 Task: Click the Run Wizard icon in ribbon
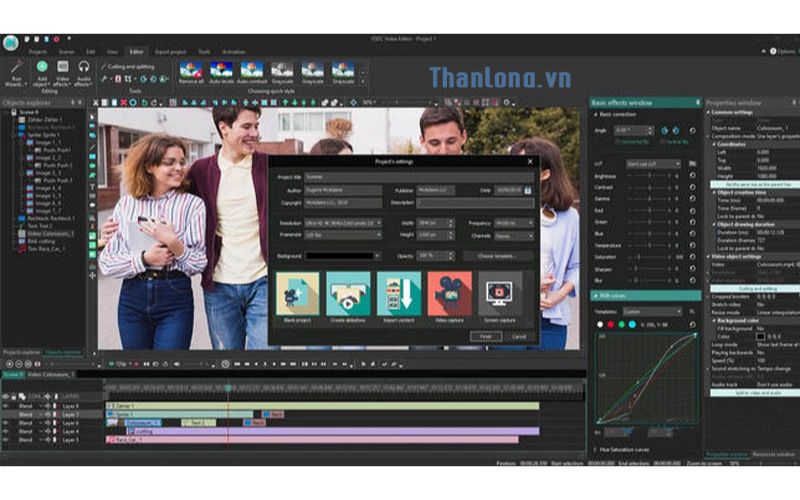point(17,68)
